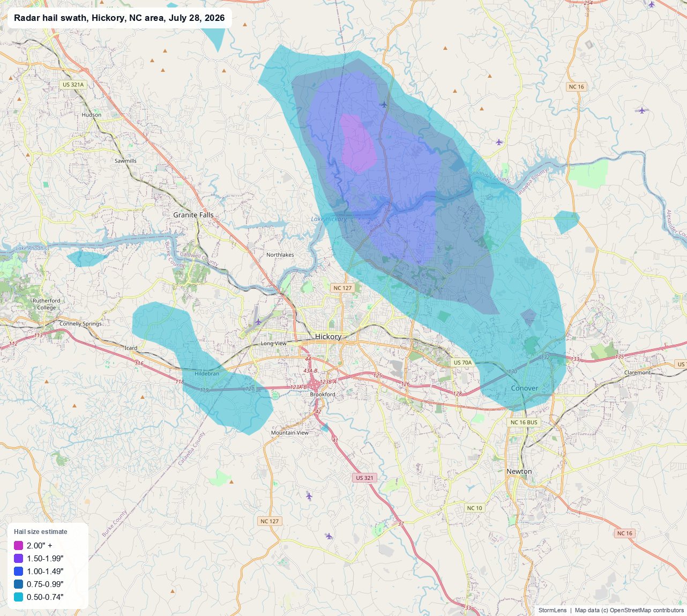This screenshot has height=616, width=687.
Task: Click the 0.50-0.74" cyan legend swatch
Action: (x=19, y=597)
